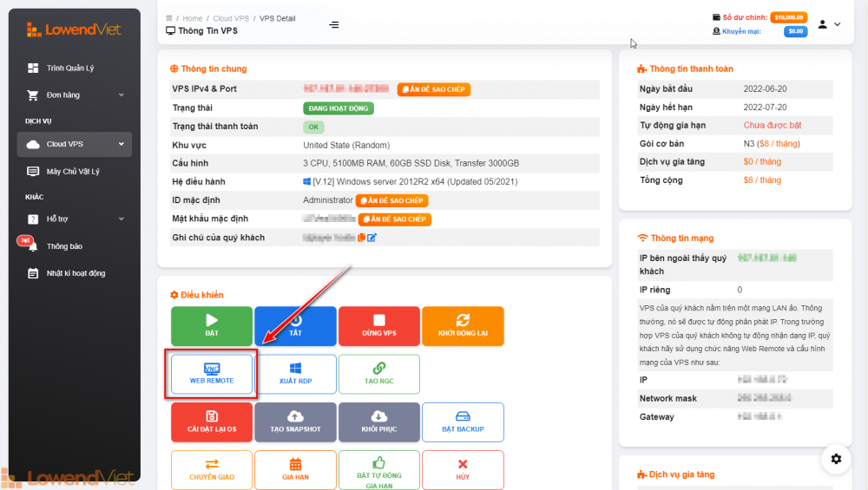Open the user account dropdown
This screenshot has height=490, width=868.
point(829,24)
